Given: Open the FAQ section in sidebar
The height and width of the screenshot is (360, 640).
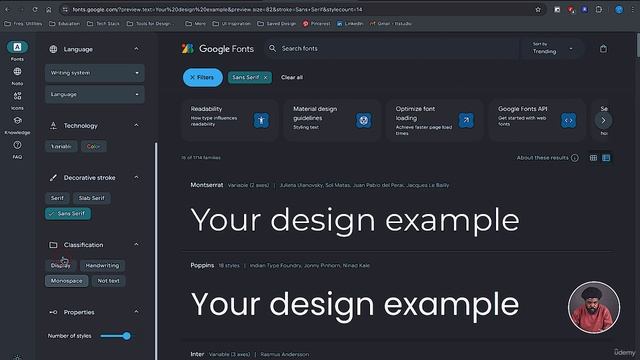Looking at the screenshot, I should pyautogui.click(x=17, y=150).
